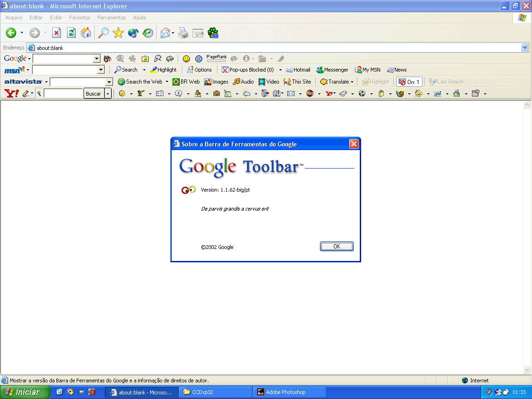Click the My MSN button

tap(368, 70)
